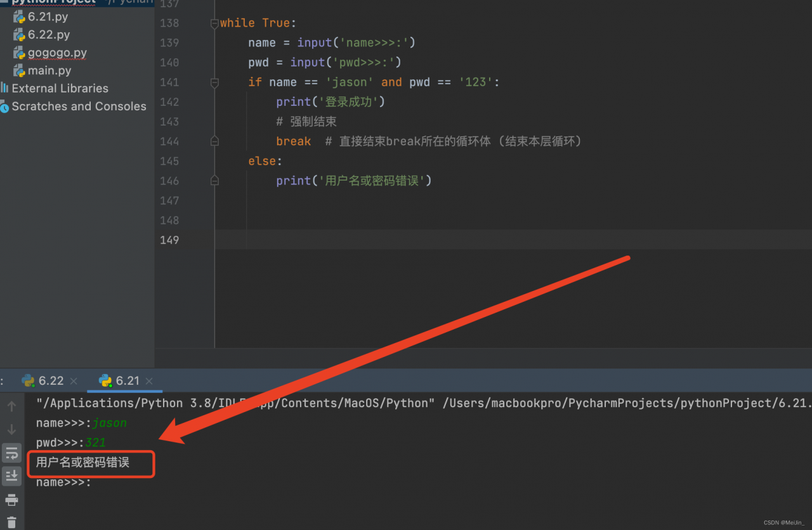This screenshot has width=812, height=530.
Task: Click the console line 'name>>>:jason'
Action: tap(81, 423)
